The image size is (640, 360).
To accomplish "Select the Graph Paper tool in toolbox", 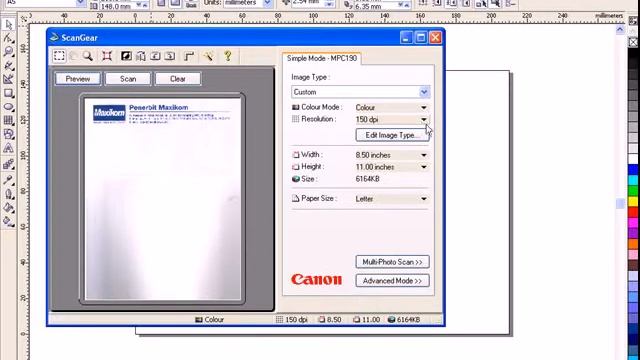I will pyautogui.click(x=9, y=120).
